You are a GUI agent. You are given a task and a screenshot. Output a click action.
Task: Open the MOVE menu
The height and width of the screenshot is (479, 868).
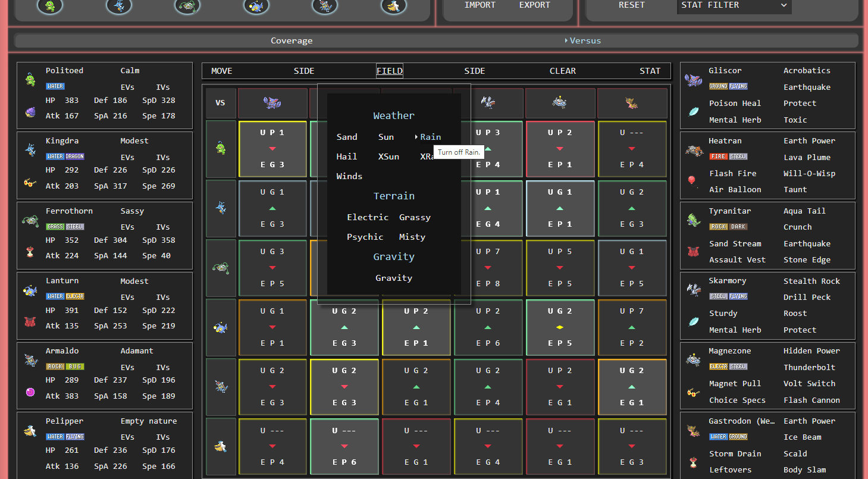(x=222, y=71)
